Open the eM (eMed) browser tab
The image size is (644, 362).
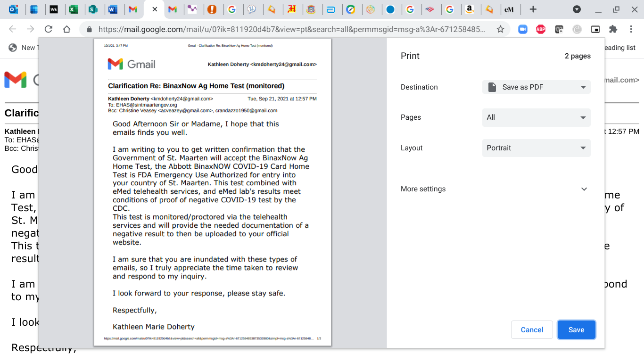(509, 9)
